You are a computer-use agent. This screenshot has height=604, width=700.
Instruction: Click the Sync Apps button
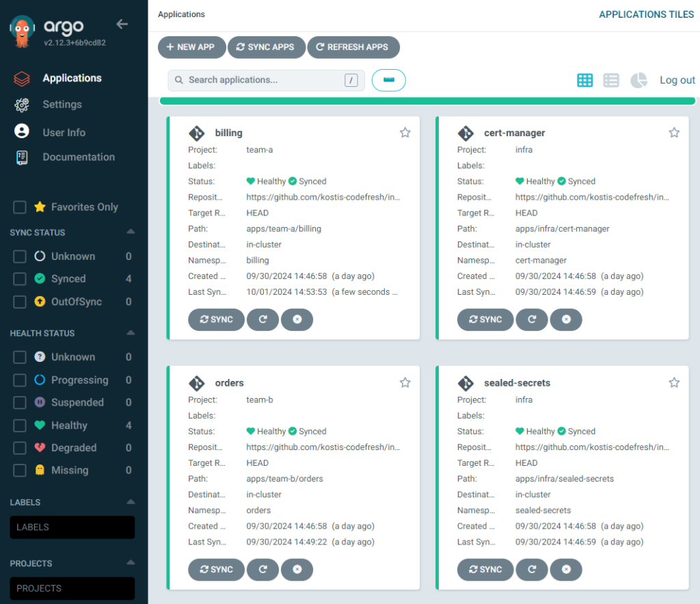[x=267, y=47]
